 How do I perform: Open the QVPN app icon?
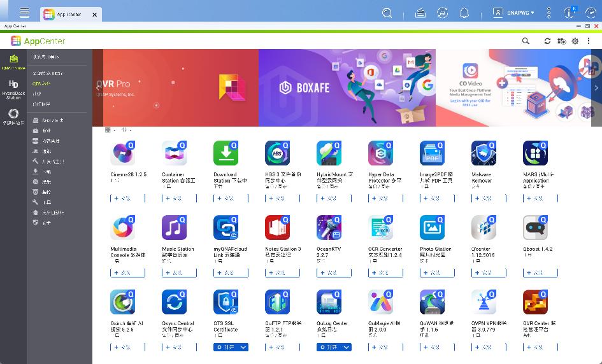click(484, 302)
